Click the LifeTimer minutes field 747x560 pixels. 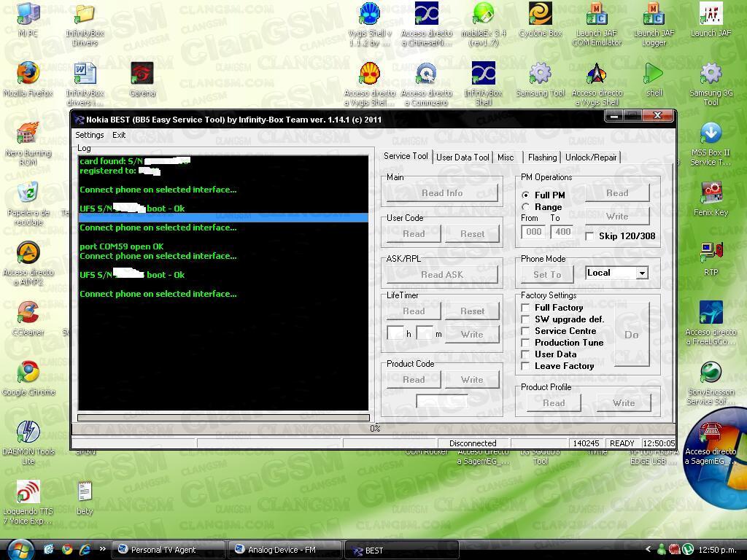[x=425, y=332]
